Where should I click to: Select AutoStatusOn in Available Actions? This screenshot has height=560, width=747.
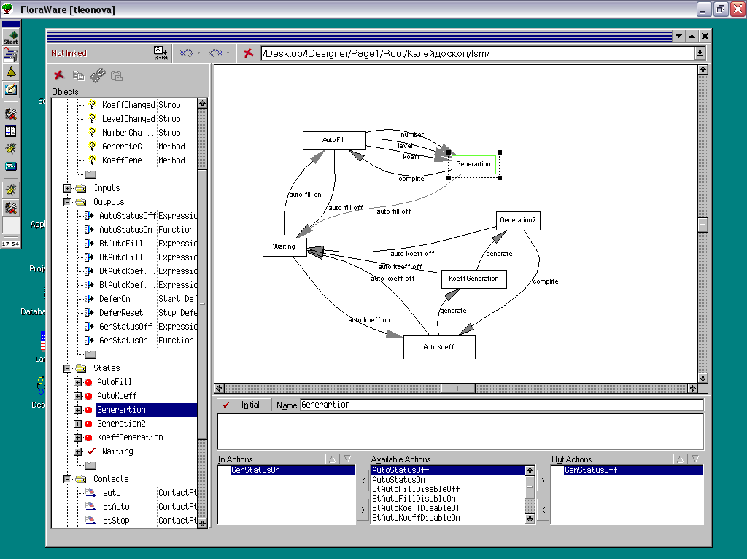399,480
